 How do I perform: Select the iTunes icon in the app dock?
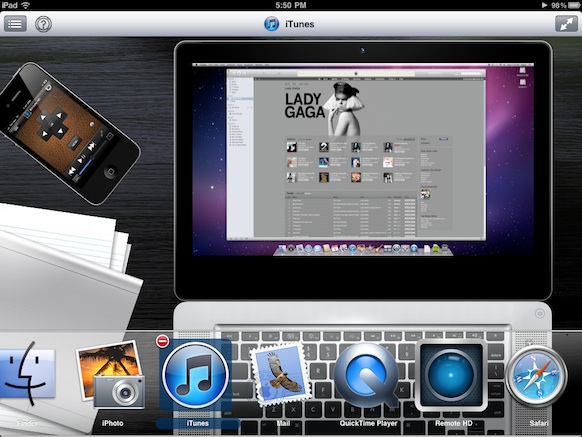[x=195, y=376]
